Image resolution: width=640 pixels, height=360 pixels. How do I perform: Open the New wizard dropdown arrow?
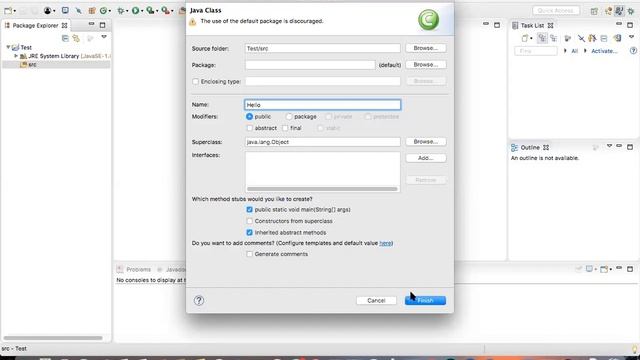(x=14, y=11)
